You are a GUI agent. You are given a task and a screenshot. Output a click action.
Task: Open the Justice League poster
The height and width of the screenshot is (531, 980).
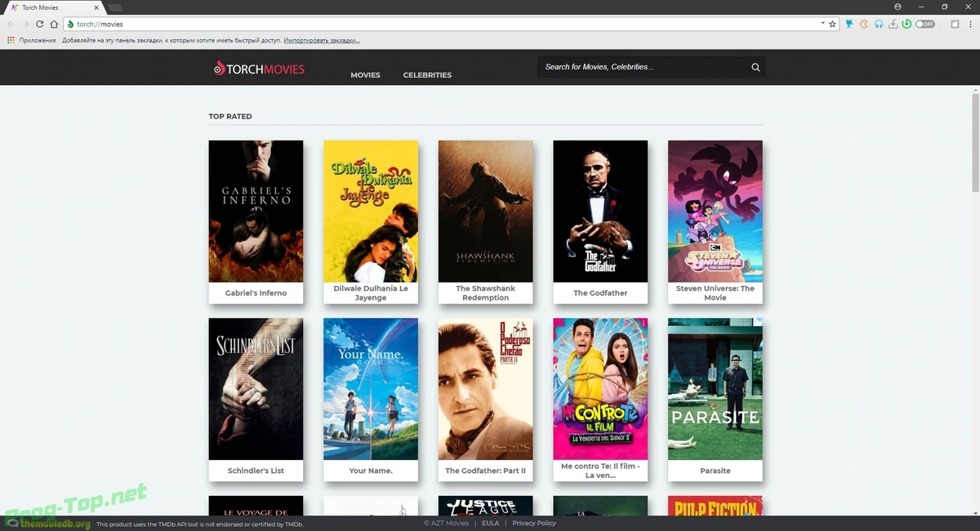pyautogui.click(x=485, y=506)
